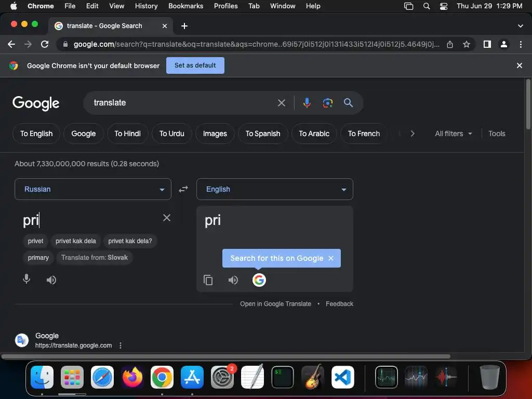Screen dimensions: 532x399
Task: Select the Images filter chip
Action: pyautogui.click(x=215, y=134)
